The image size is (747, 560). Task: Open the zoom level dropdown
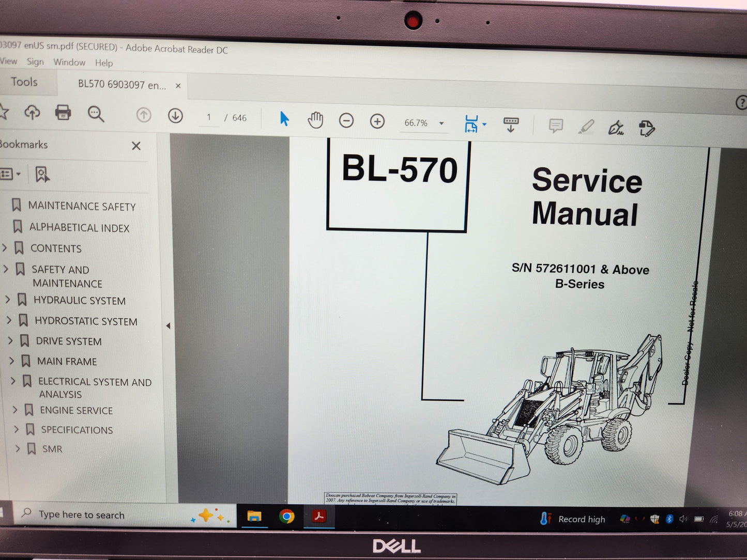point(441,123)
